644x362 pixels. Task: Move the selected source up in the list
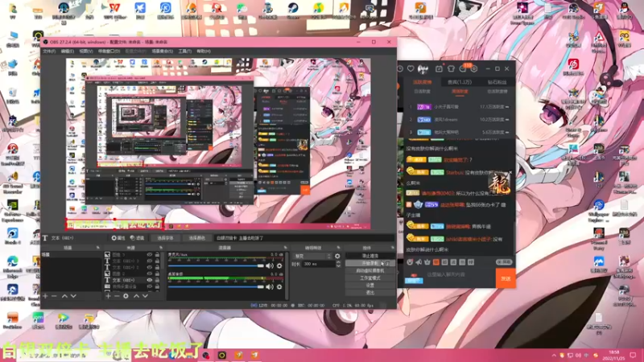tap(136, 296)
